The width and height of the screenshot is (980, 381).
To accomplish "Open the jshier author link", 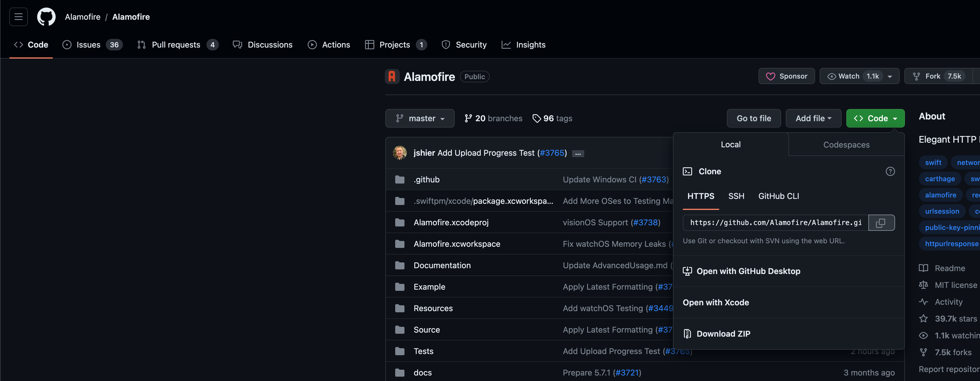I will pos(424,153).
